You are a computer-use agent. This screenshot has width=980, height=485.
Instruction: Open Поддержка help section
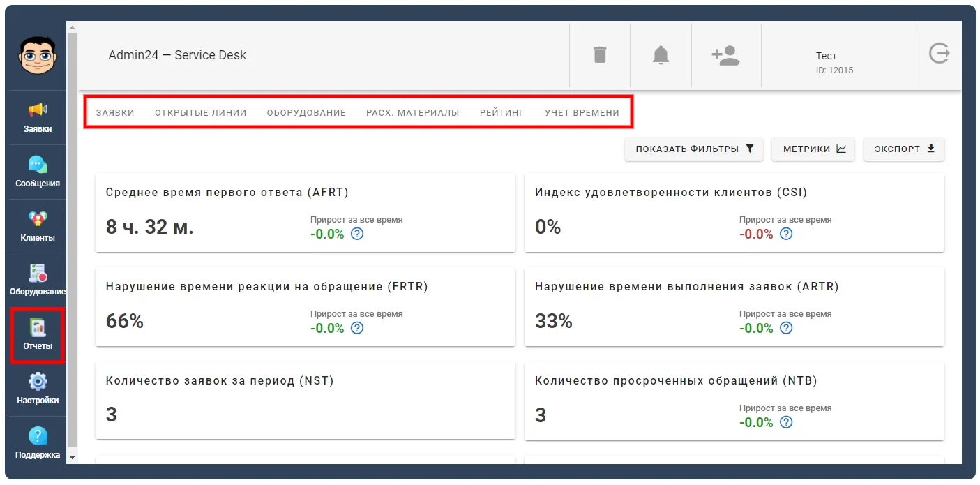[38, 443]
